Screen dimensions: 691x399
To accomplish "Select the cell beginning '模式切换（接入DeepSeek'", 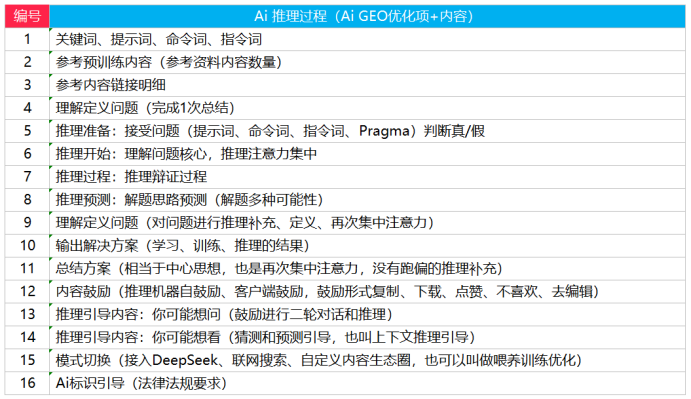I will (368, 360).
